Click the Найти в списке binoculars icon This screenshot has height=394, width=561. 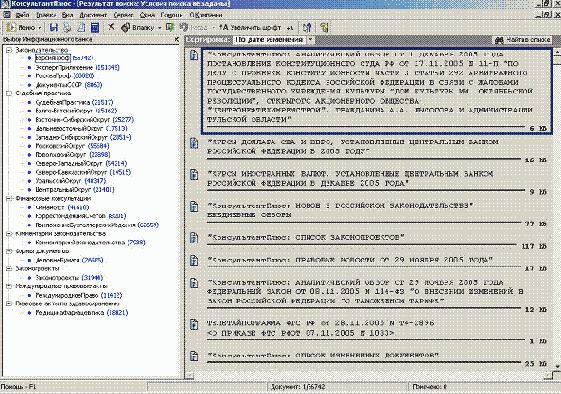click(499, 40)
